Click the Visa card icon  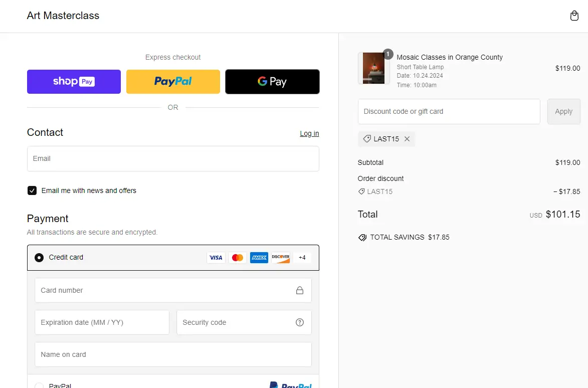click(x=216, y=258)
